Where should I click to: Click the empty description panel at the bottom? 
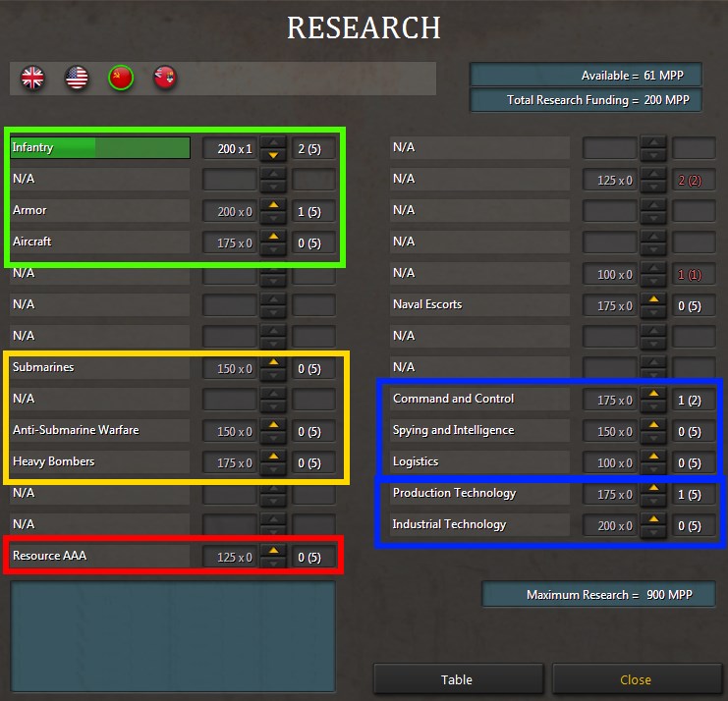173,637
